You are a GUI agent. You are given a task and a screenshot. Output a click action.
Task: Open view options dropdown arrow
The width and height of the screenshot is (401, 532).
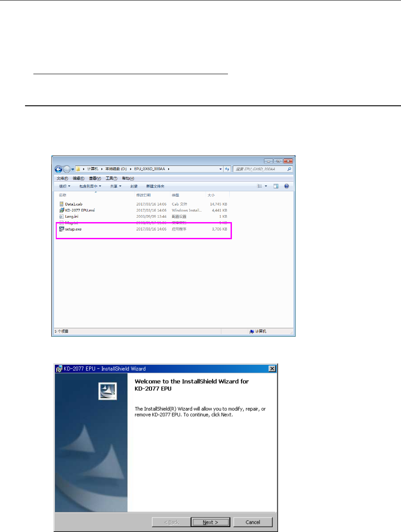[x=266, y=186]
